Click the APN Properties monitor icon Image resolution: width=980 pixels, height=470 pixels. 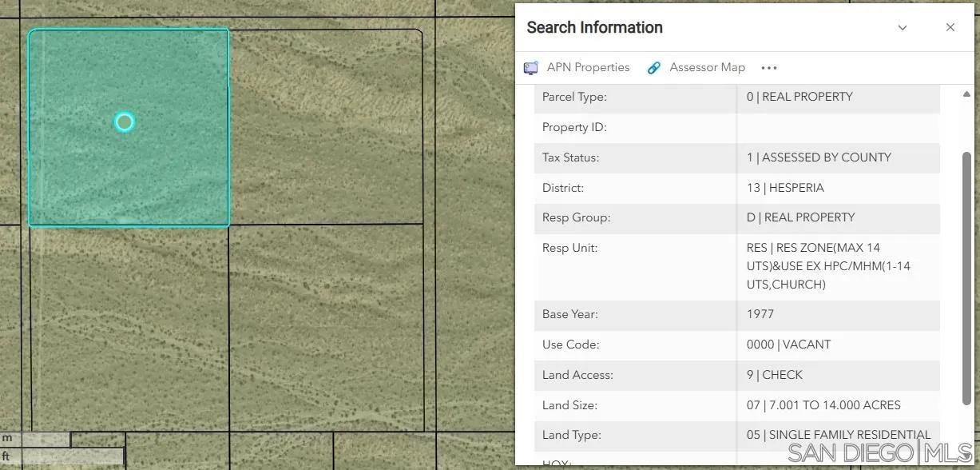click(x=531, y=68)
